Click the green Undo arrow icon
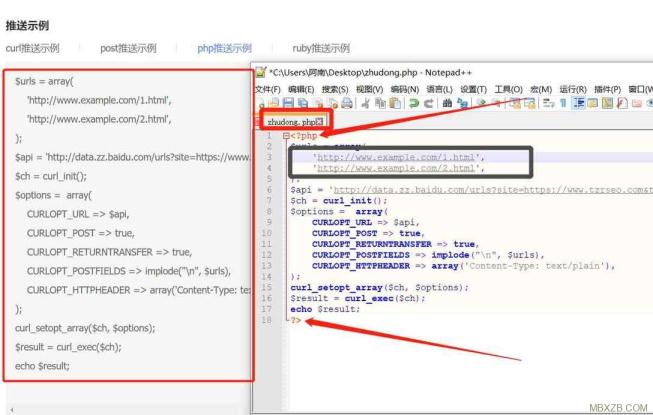This screenshot has width=653, height=415. pos(414,103)
